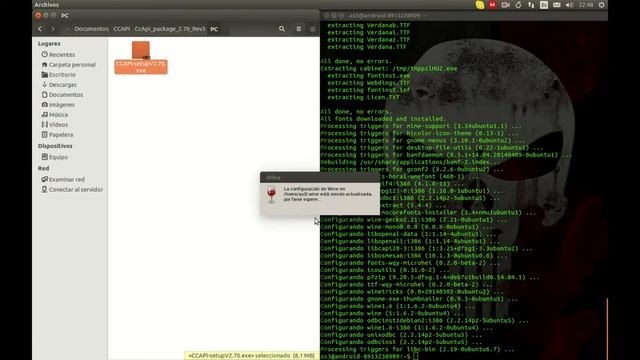Viewport: 640px width, 360px height.
Task: Navigate to CcApi_package_2.70_Rev3 breadcrumb
Action: [170, 29]
